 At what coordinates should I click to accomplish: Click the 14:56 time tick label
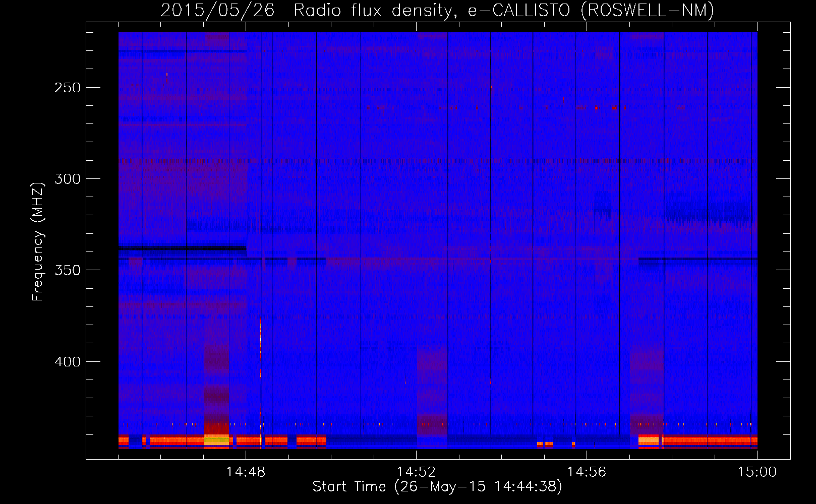587,472
